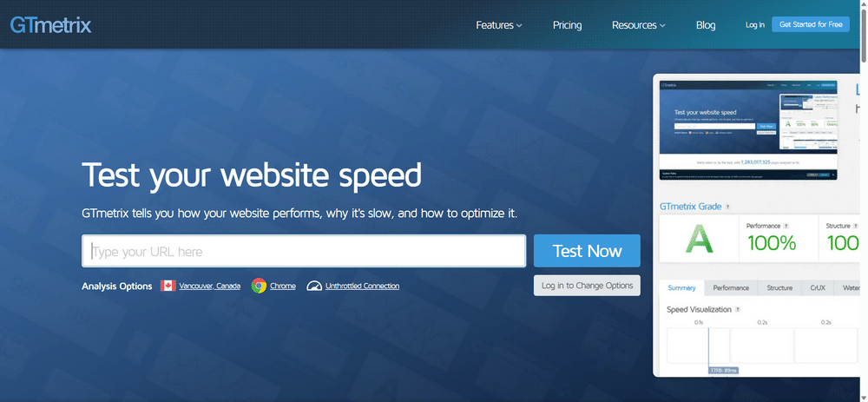Click the large letter A grade
The image size is (868, 402).
[x=699, y=240]
